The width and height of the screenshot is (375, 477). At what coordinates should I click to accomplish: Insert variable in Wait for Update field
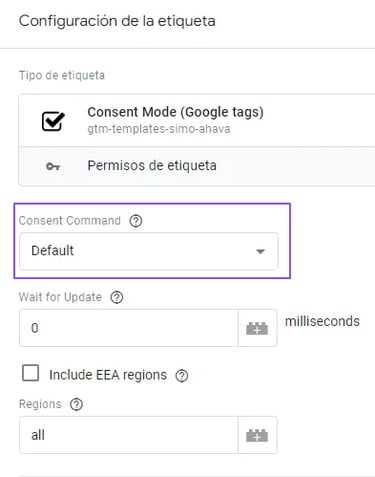coord(257,328)
